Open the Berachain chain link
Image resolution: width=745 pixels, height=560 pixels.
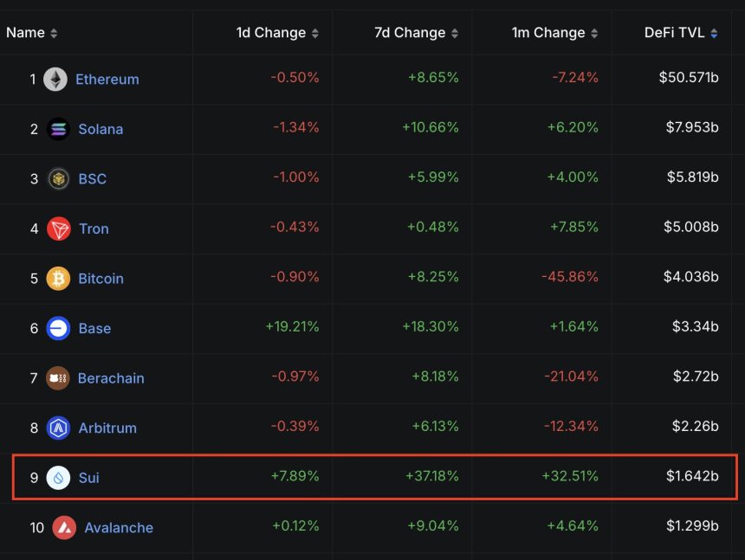pos(111,378)
